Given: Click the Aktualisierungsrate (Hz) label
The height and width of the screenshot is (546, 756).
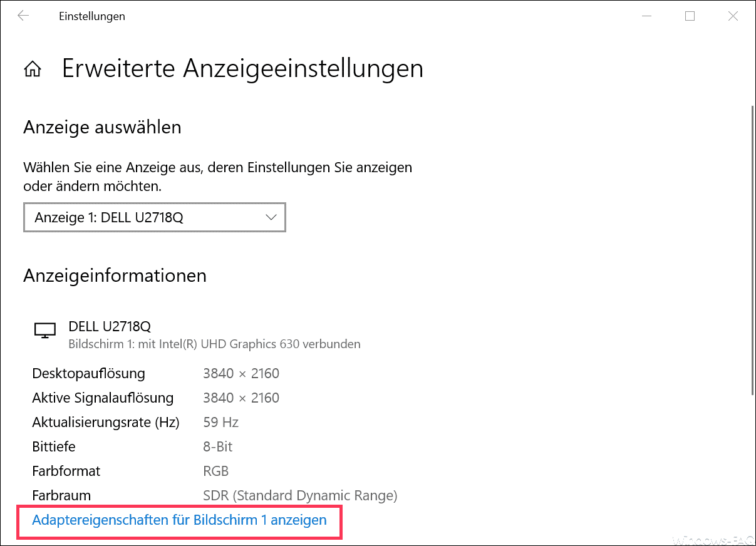Looking at the screenshot, I should click(106, 423).
